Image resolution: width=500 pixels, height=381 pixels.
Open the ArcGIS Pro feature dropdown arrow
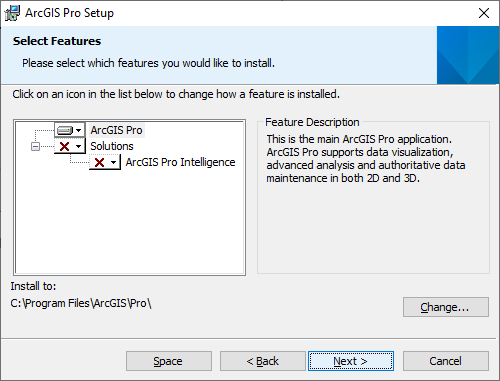pyautogui.click(x=79, y=130)
